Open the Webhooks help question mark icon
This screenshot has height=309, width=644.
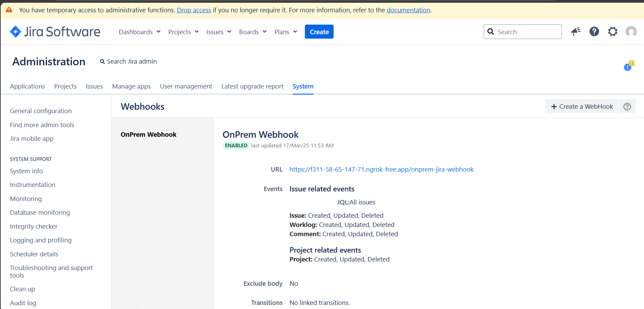click(627, 106)
